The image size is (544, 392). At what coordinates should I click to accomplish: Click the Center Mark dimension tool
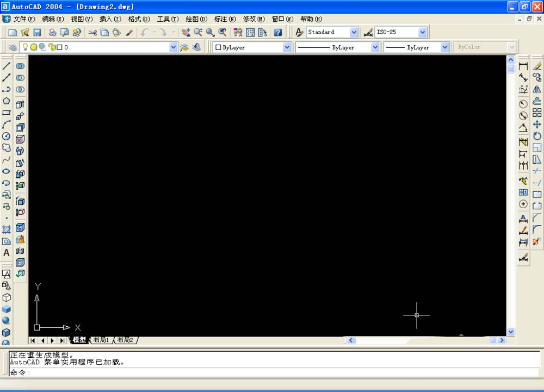pyautogui.click(x=523, y=204)
